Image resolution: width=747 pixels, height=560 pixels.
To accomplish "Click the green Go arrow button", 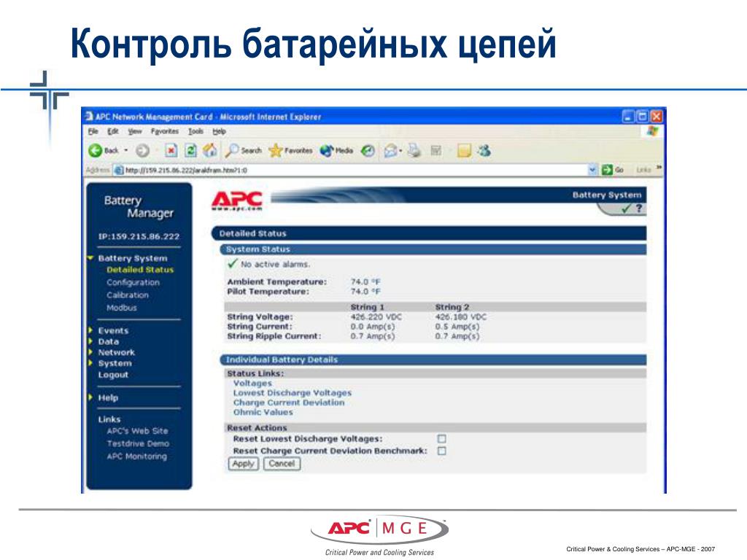I will tap(607, 169).
